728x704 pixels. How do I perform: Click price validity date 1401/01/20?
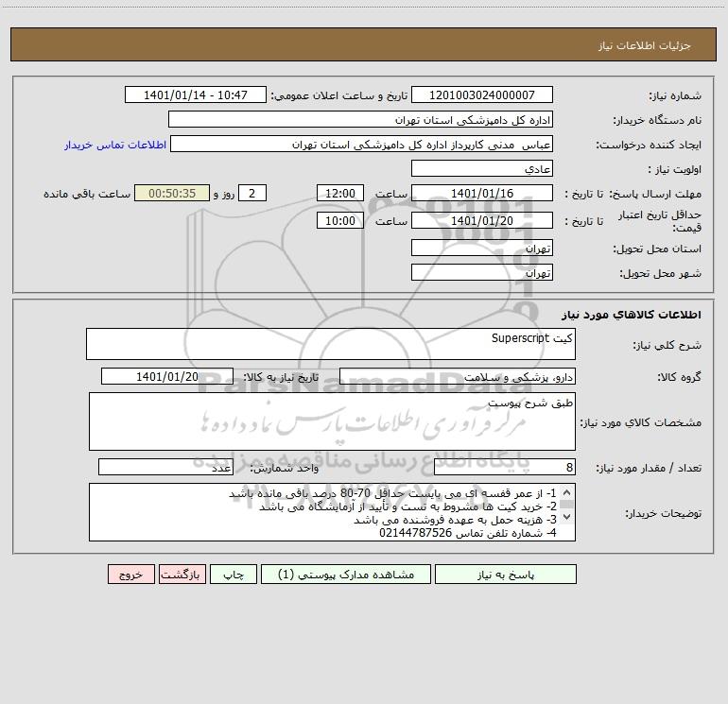point(482,220)
